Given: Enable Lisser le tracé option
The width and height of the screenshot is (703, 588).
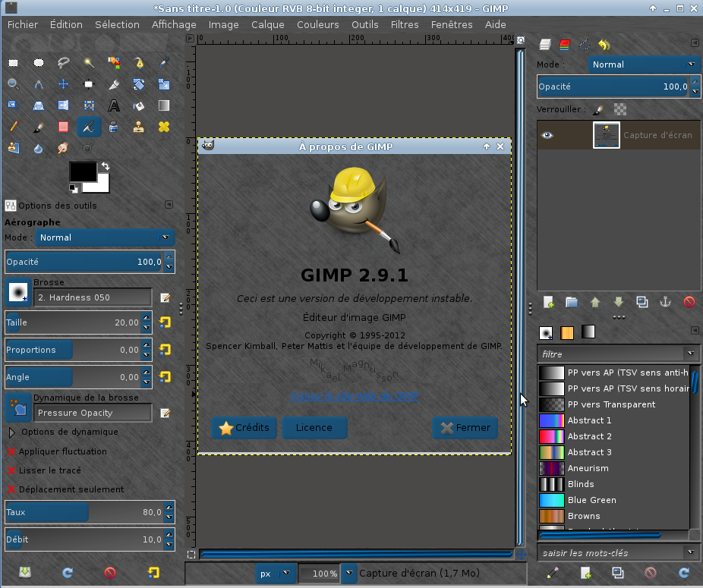Looking at the screenshot, I should click(x=11, y=470).
